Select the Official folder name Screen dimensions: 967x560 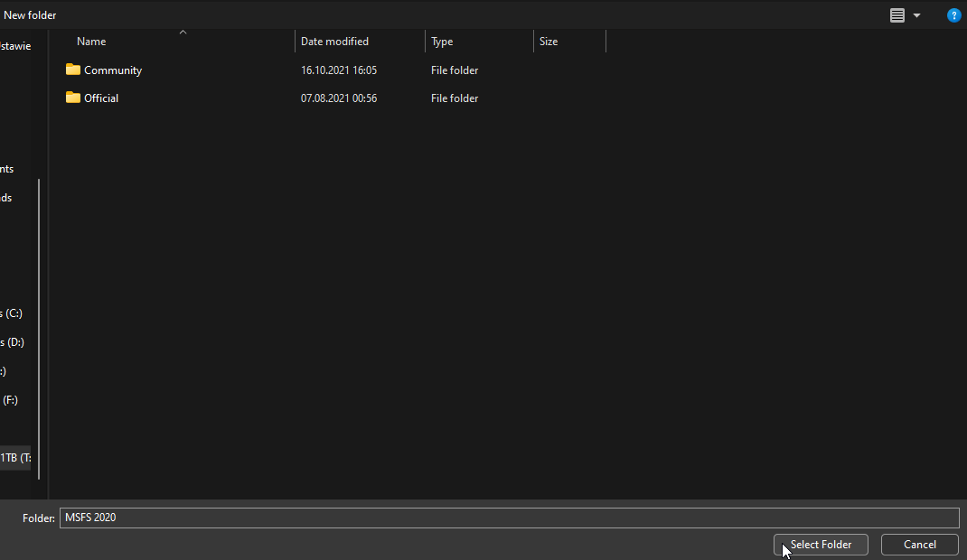click(x=101, y=98)
